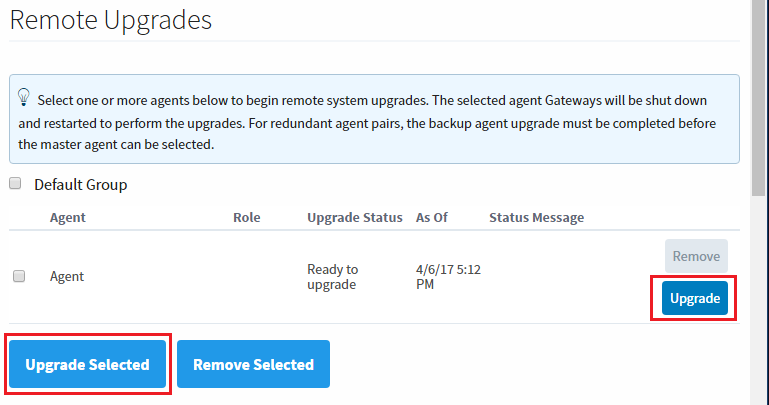Image resolution: width=769 pixels, height=405 pixels.
Task: Click the Upgrade Selected button
Action: point(87,364)
